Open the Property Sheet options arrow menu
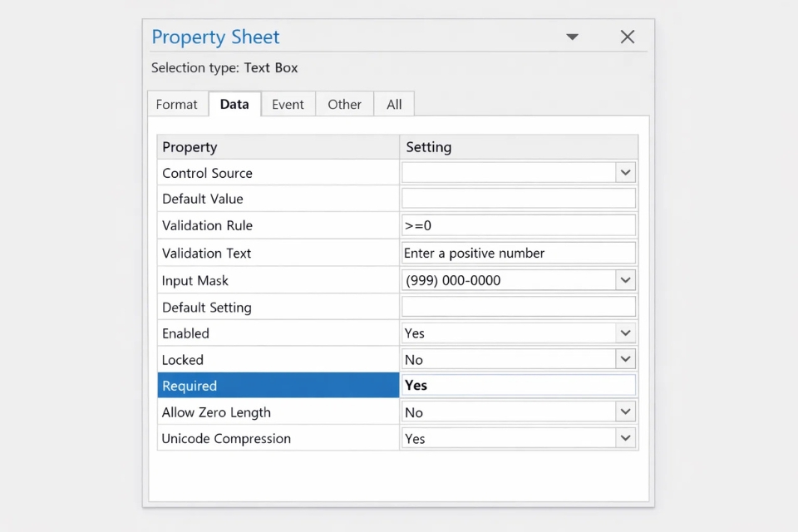This screenshot has height=532, width=798. [x=572, y=37]
